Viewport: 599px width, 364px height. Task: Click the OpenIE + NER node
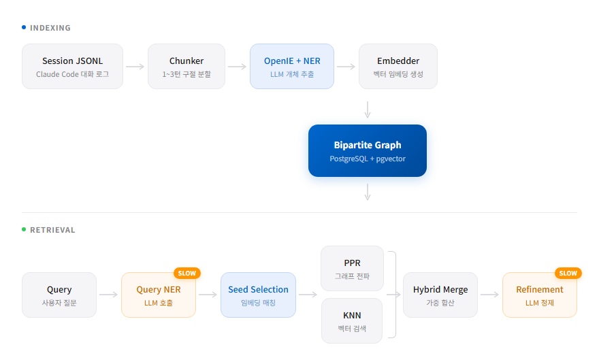tap(292, 66)
